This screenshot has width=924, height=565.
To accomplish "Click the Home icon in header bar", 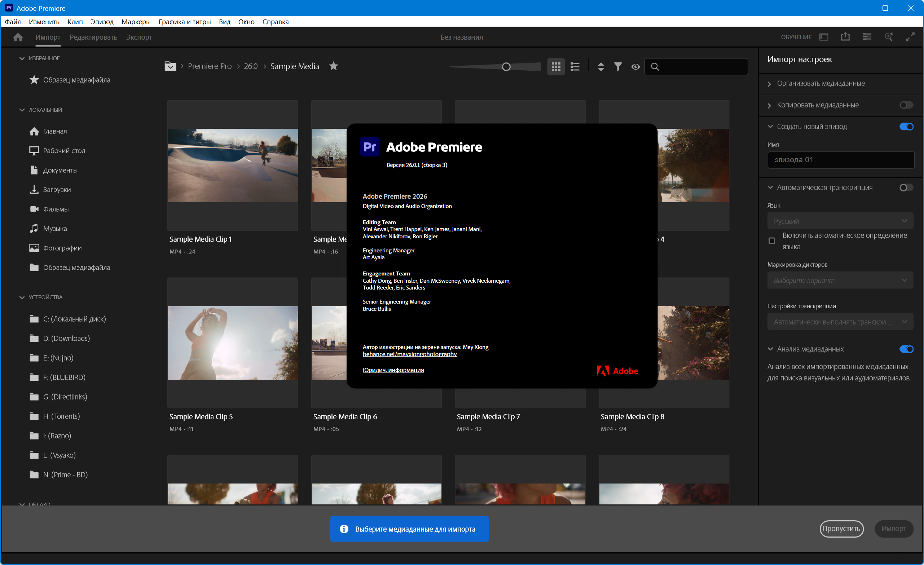I will tap(18, 37).
